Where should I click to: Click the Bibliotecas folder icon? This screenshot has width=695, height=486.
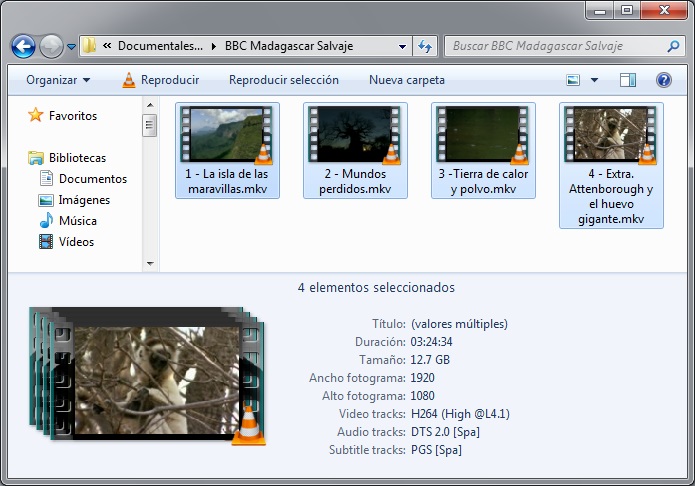[x=35, y=158]
